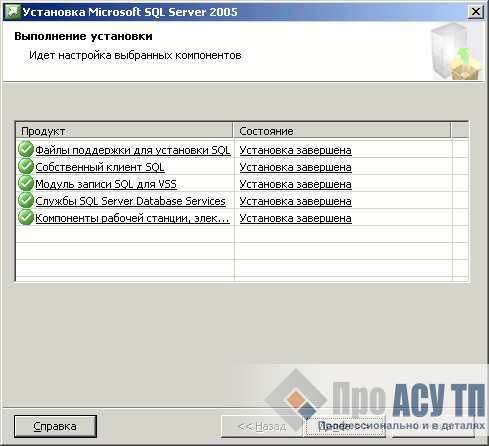This screenshot has height=446, width=489.
Task: Open link Модуль записи SQL для VSS
Action: pyautogui.click(x=106, y=184)
